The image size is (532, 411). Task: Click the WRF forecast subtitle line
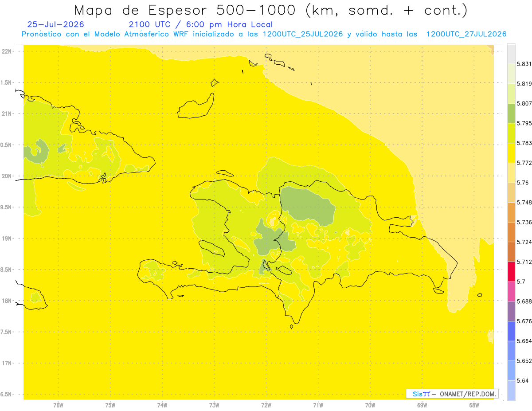[x=264, y=34]
